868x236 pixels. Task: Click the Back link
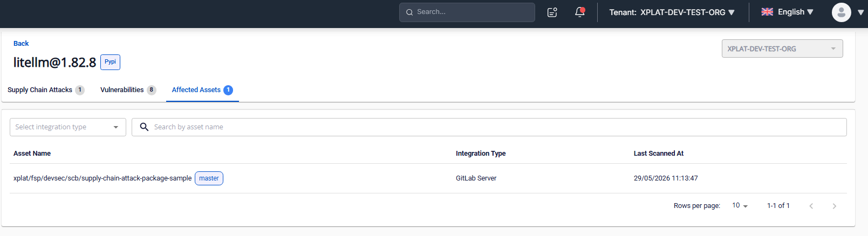click(21, 44)
